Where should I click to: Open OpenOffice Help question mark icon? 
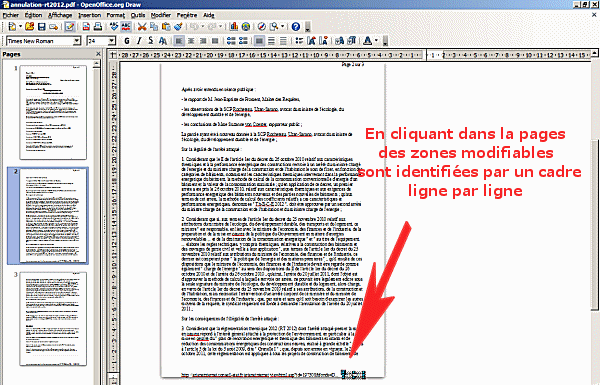pos(296,26)
